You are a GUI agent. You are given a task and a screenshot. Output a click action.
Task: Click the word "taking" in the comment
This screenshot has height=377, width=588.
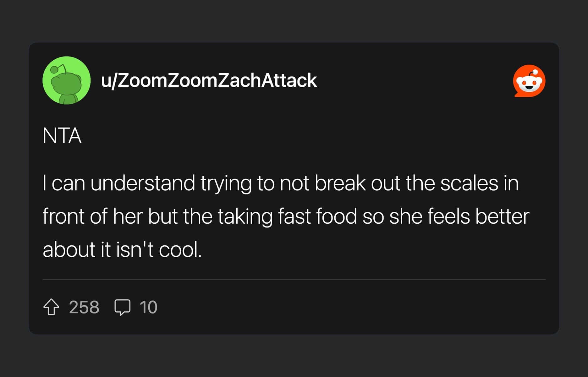pos(245,217)
